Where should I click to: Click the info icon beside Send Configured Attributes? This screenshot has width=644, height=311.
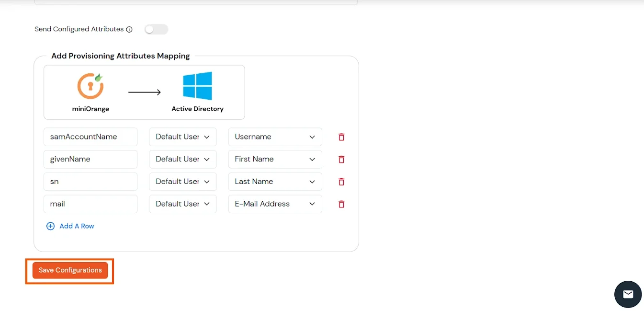tap(129, 29)
